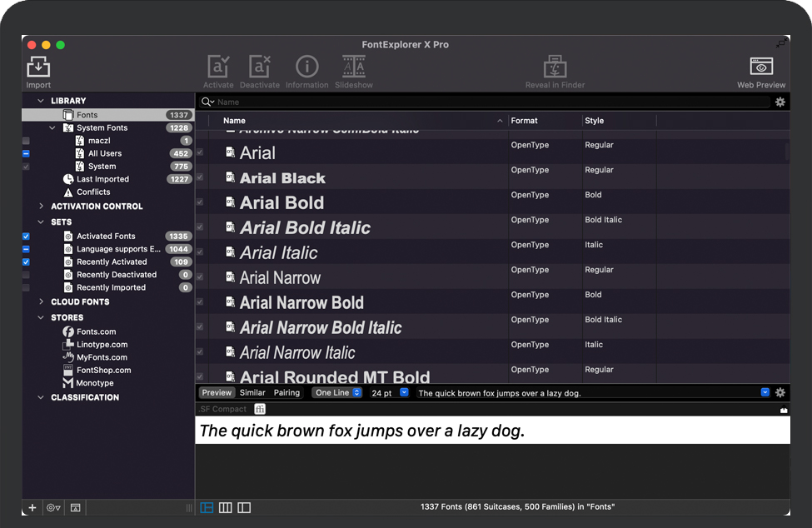Switch to the Similar tab
The width and height of the screenshot is (812, 528).
(252, 392)
